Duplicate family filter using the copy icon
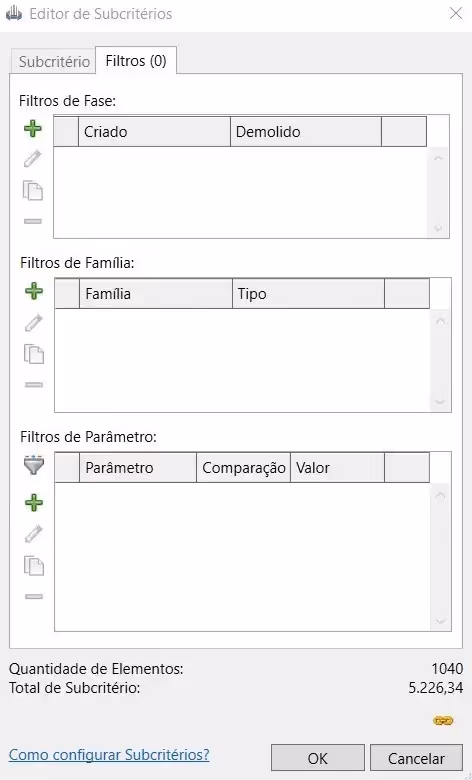The width and height of the screenshot is (472, 780). tap(34, 354)
